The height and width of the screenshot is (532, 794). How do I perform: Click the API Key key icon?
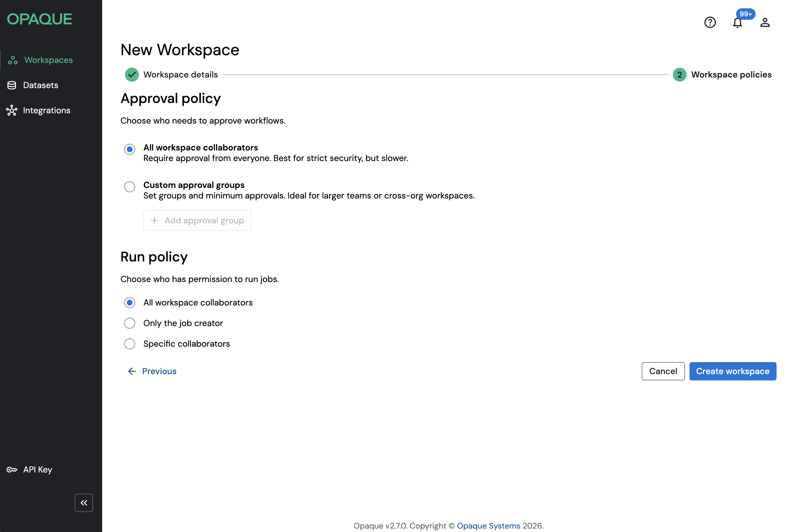tap(12, 470)
